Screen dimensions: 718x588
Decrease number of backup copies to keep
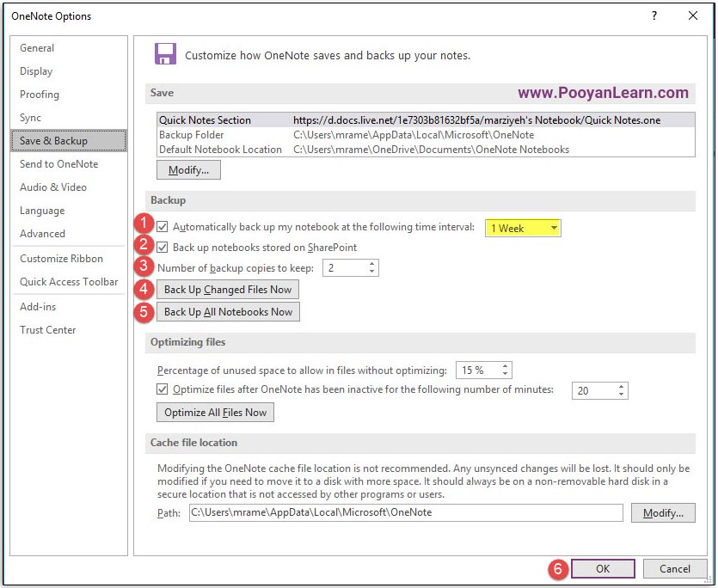coord(371,271)
